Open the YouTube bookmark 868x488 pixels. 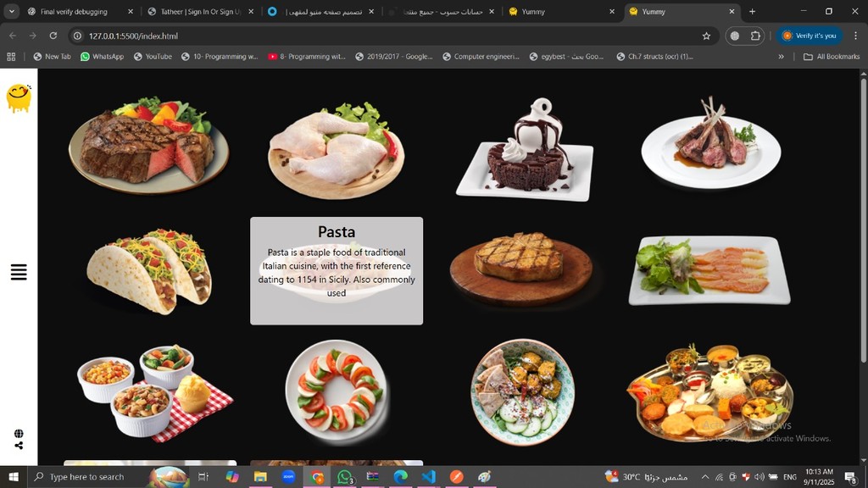pyautogui.click(x=151, y=57)
